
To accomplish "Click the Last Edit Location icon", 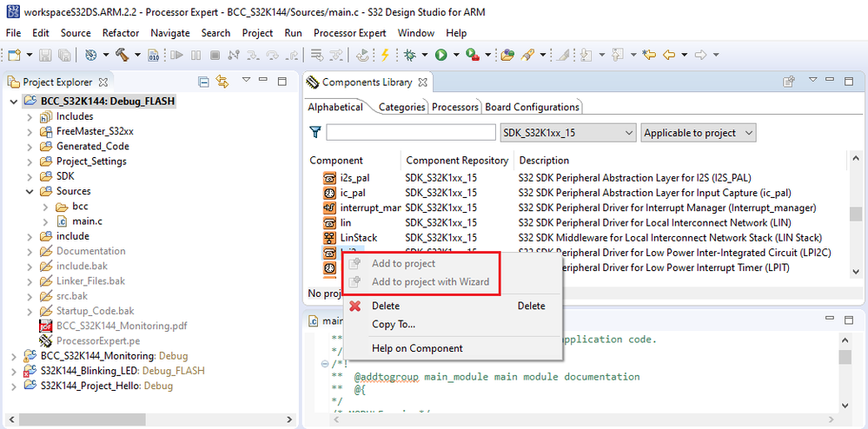I will point(649,54).
